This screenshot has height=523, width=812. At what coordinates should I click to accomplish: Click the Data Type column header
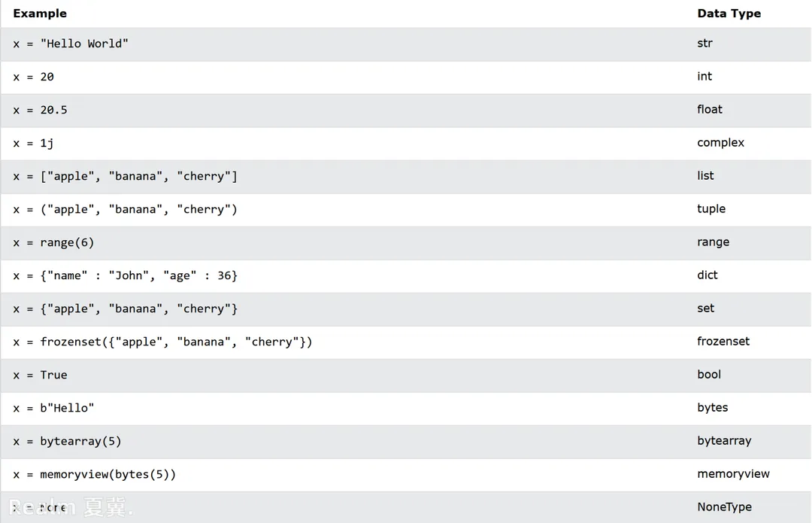click(x=729, y=14)
